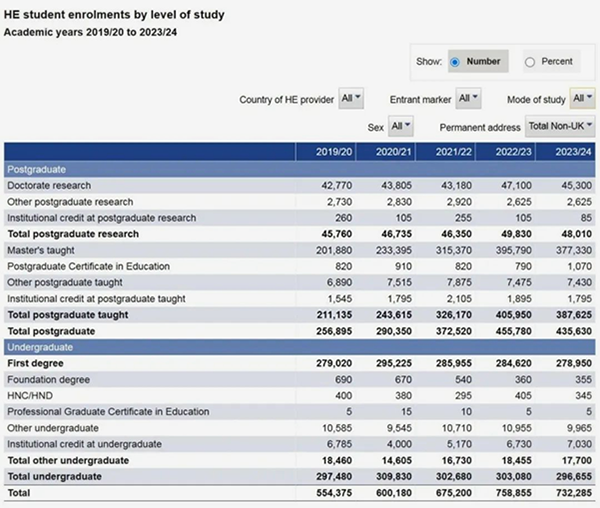Expand the Sex filter dropdown
The width and height of the screenshot is (600, 508).
click(x=401, y=127)
